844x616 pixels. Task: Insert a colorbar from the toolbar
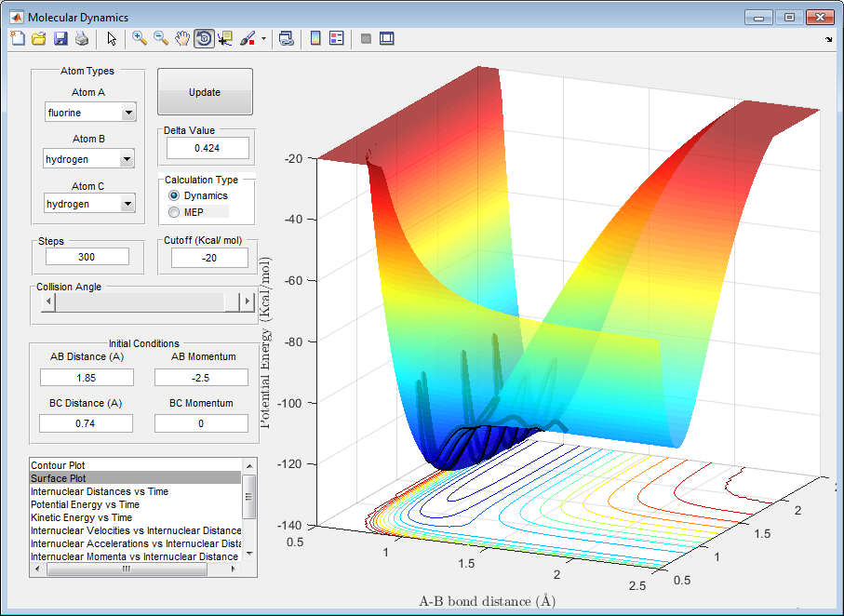(315, 38)
